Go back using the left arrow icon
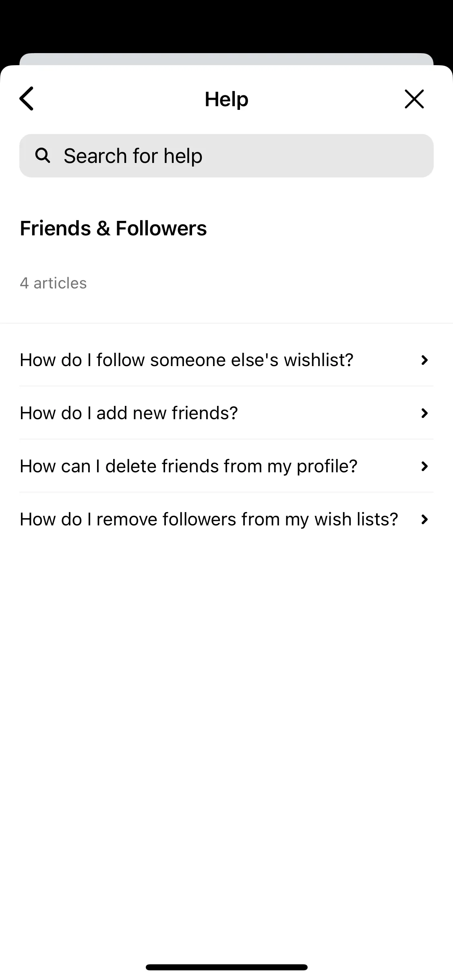Screen dimensions: 453x980 pos(27,99)
